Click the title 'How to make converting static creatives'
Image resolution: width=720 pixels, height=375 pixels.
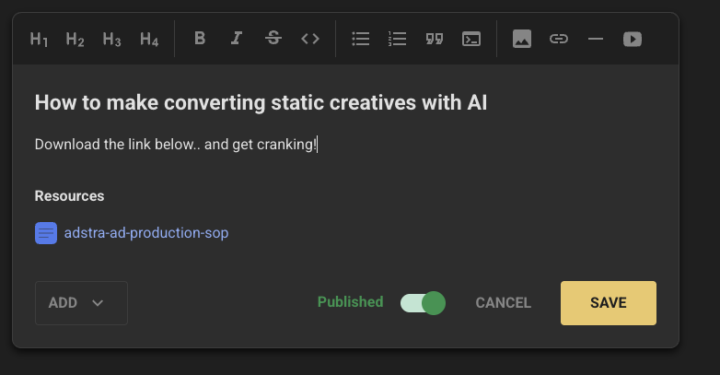225,102
